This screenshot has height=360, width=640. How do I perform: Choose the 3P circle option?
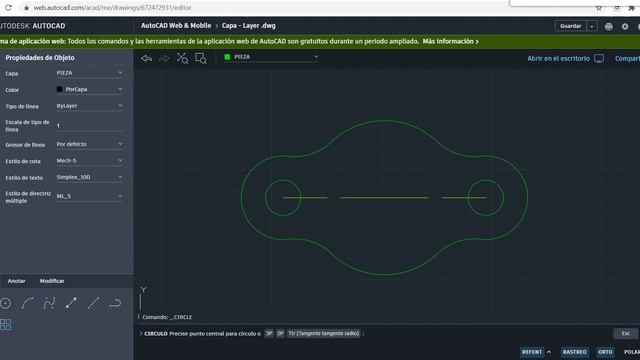tap(269, 333)
